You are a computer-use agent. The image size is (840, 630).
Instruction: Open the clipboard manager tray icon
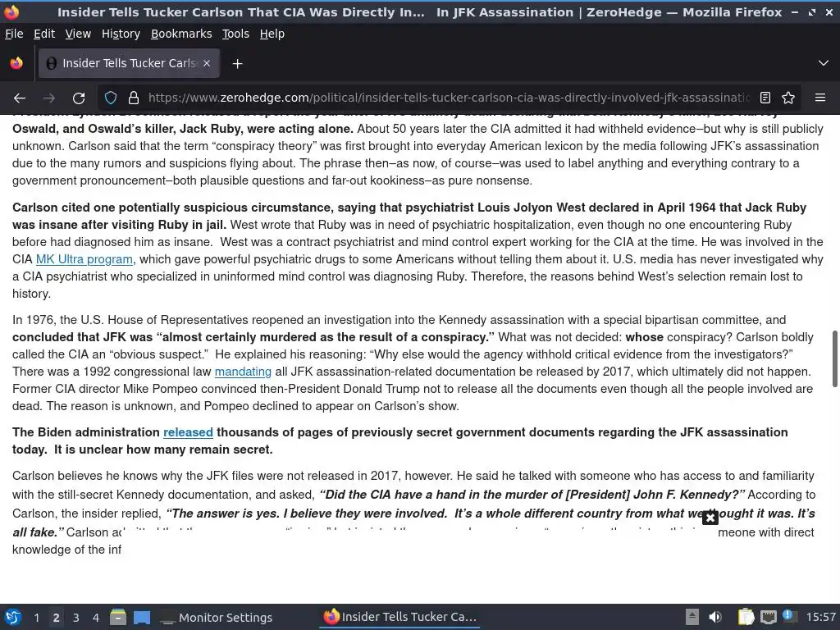point(746,617)
